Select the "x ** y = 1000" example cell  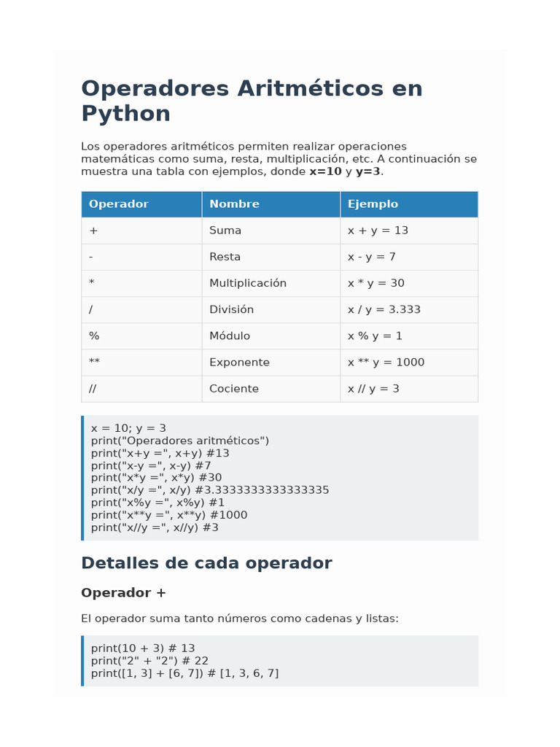coord(386,363)
